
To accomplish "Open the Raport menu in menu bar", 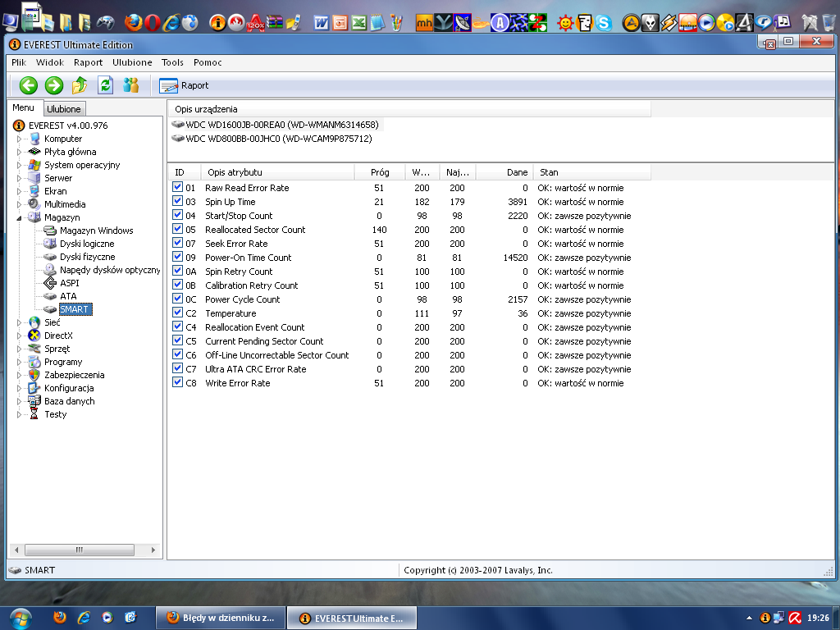I will (x=88, y=62).
